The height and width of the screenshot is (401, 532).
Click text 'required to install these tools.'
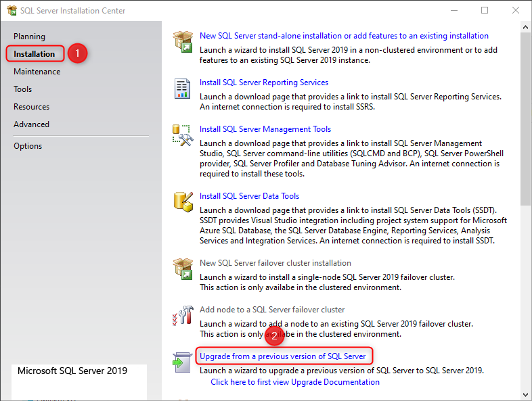[252, 174]
